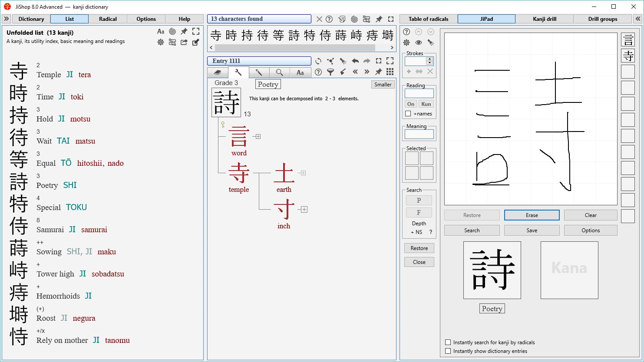Open the magnifying glass tab in entry panel
644x362 pixels.
(279, 72)
